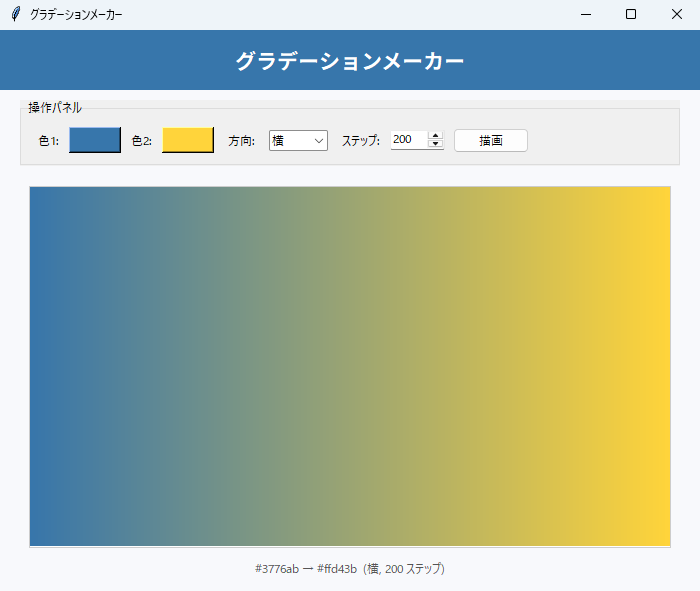
Task: Close the グラデーションメーカー window
Action: [x=677, y=14]
